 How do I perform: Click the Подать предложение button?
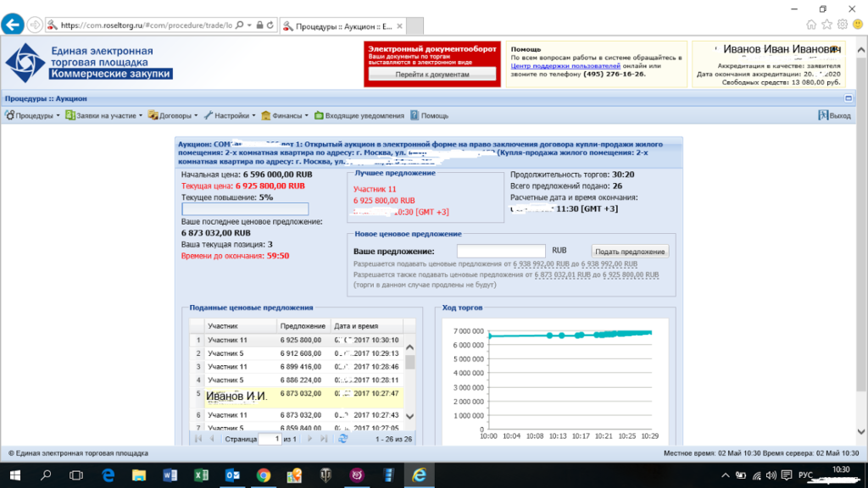click(x=630, y=252)
